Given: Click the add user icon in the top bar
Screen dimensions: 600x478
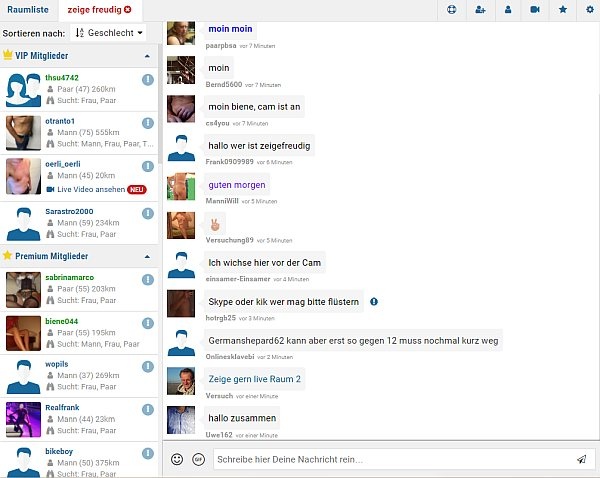Looking at the screenshot, I should click(480, 10).
